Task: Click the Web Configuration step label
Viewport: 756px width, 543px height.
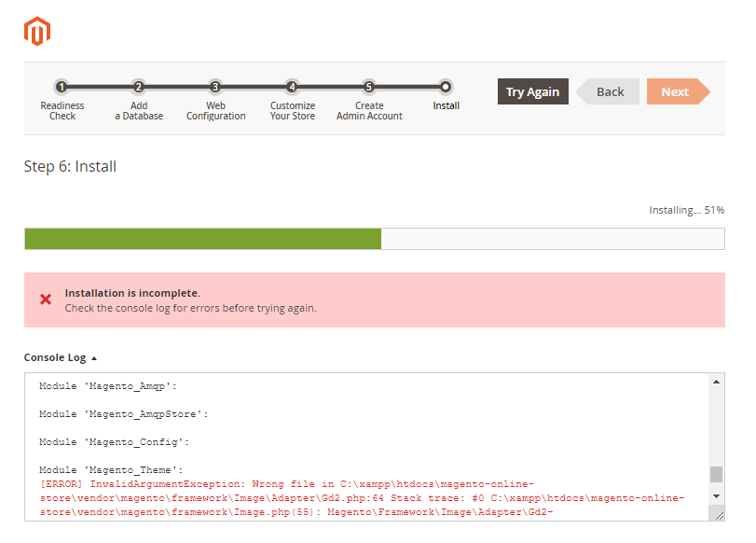Action: (x=215, y=111)
